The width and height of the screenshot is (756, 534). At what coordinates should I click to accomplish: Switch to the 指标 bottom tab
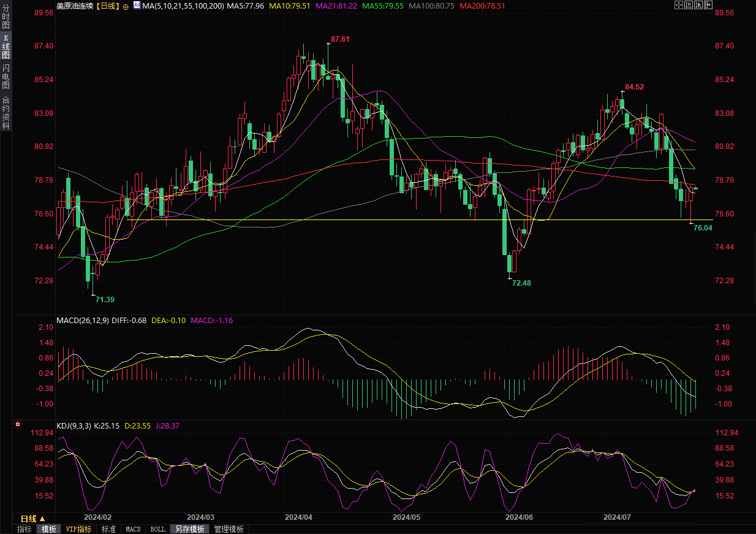pos(25,529)
